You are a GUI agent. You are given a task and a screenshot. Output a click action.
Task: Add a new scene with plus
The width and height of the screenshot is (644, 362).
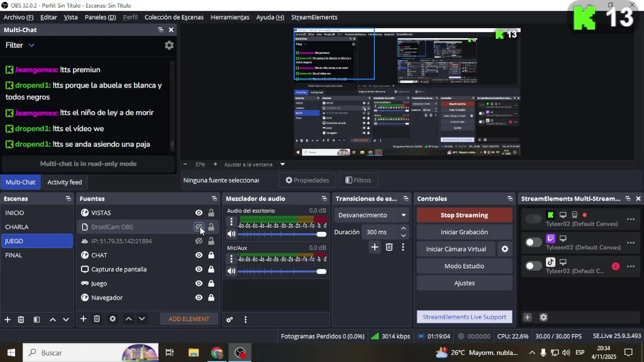click(x=8, y=319)
